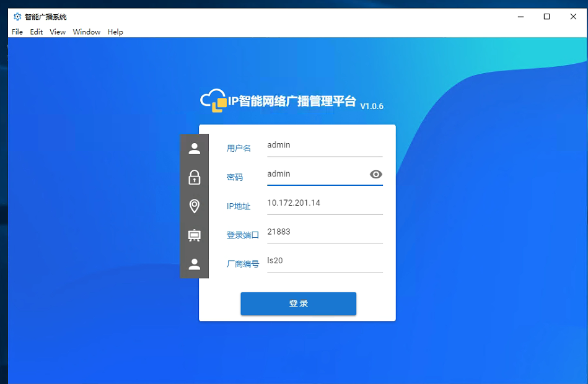This screenshot has width=588, height=384.
Task: Click the 厂商编号 label text
Action: 243,264
